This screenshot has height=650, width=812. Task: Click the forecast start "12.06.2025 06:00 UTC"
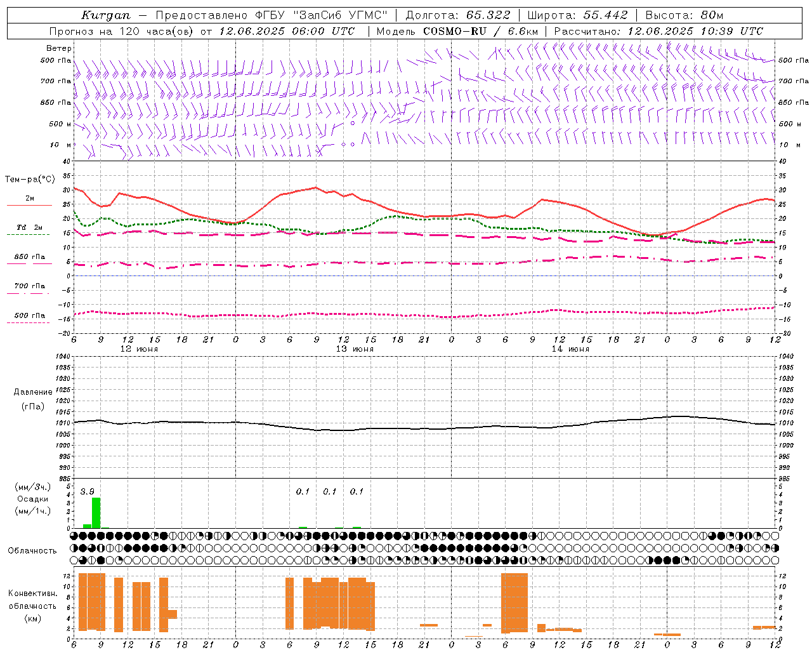pos(287,31)
